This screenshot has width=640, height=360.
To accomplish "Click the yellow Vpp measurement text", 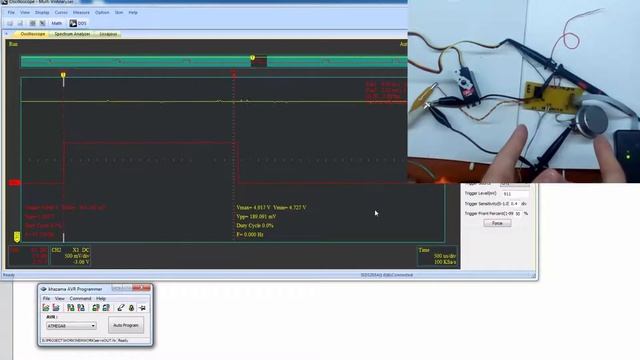I will click(x=256, y=216).
